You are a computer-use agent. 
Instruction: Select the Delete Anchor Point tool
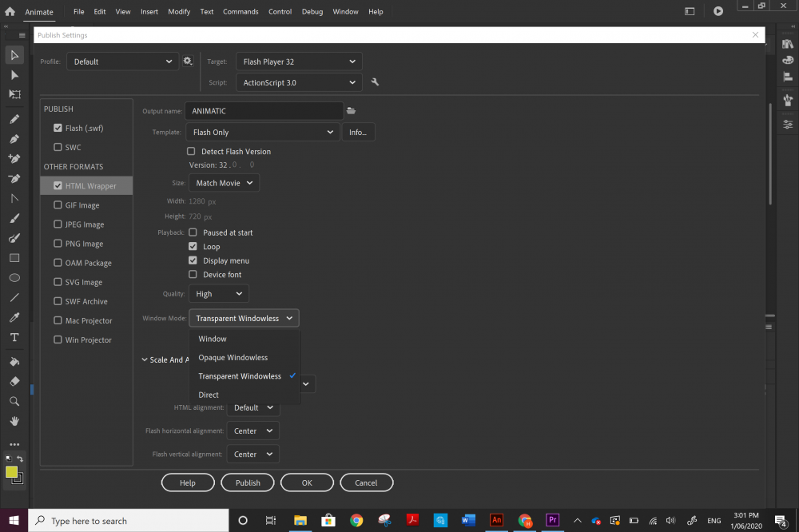point(14,179)
